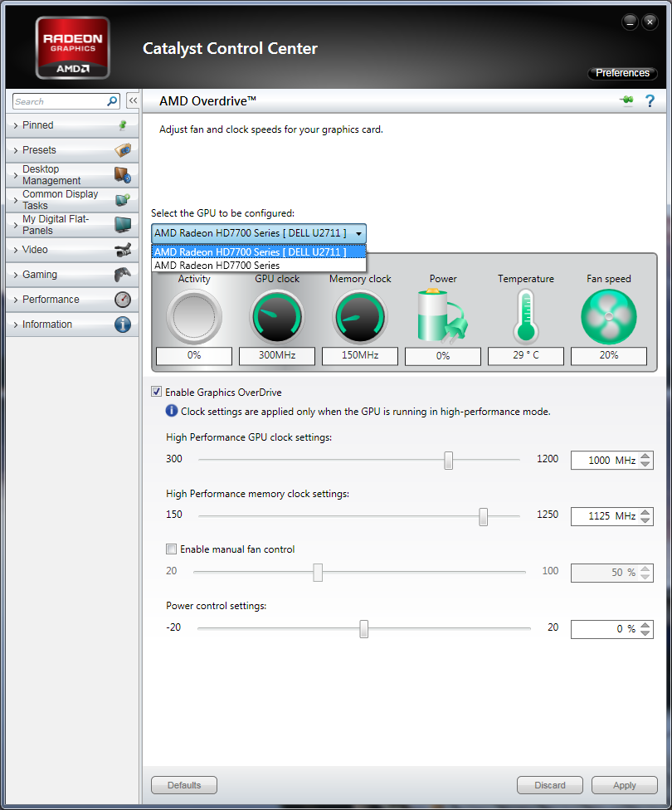Pin this page using green pushpin icon
The height and width of the screenshot is (810, 672).
627,100
